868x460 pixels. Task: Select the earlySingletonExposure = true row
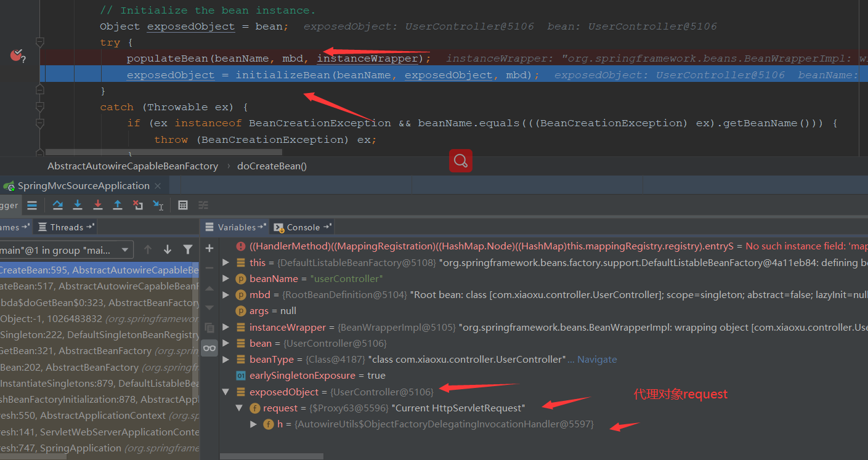[x=545, y=375]
